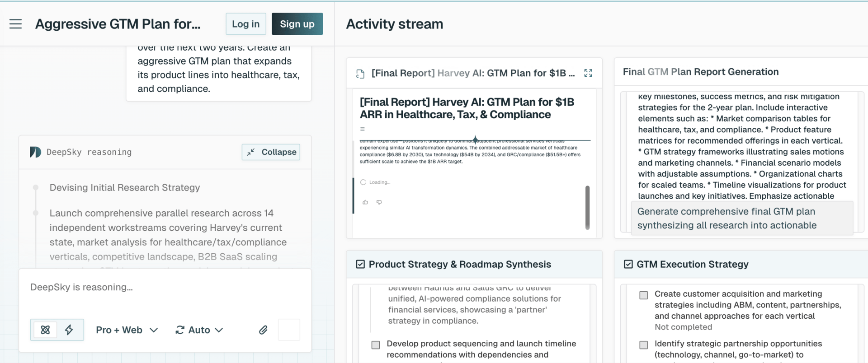Click the Final GTM Plan Report Generation header

tap(701, 72)
